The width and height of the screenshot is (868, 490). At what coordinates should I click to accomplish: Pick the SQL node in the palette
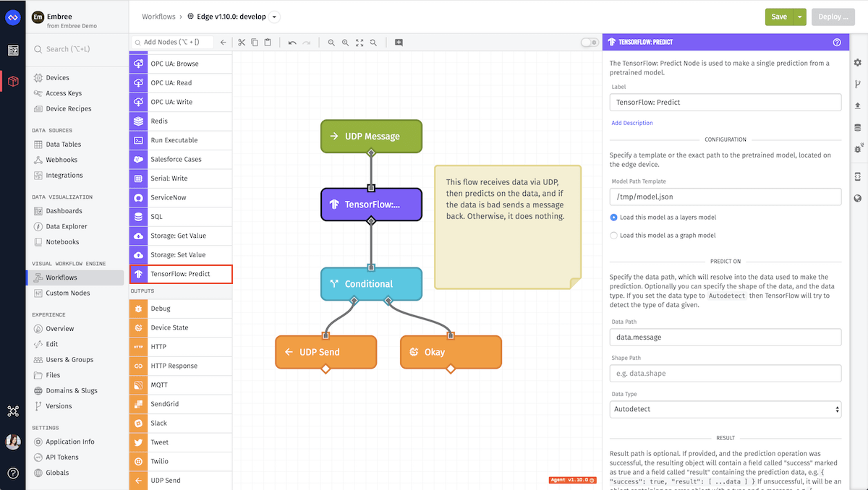pyautogui.click(x=181, y=216)
